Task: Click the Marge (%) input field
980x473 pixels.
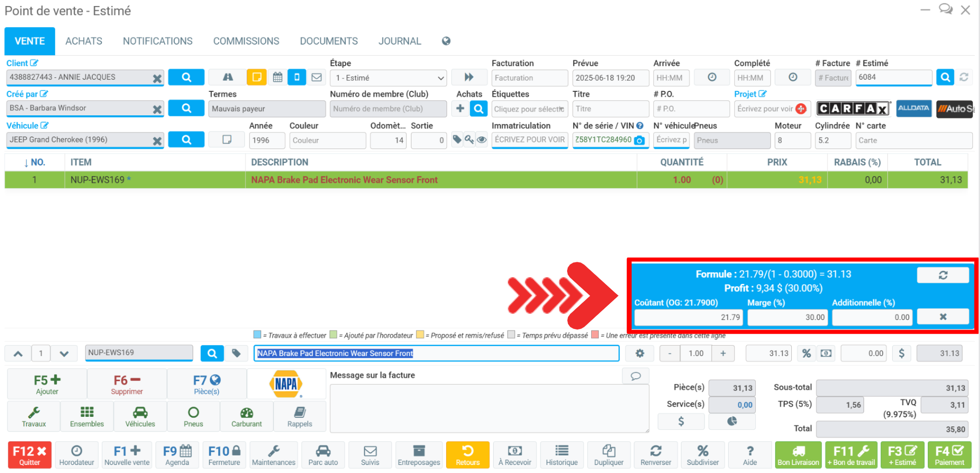Action: pos(787,317)
